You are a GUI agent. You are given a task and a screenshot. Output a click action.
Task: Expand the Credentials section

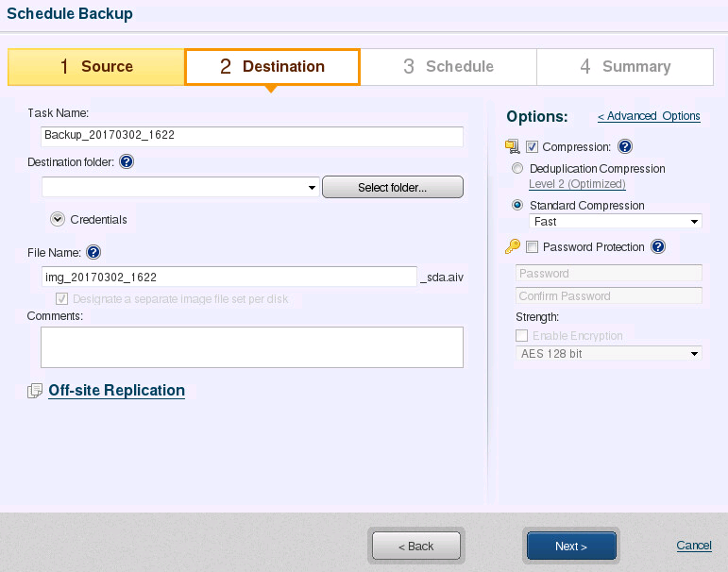pos(58,219)
